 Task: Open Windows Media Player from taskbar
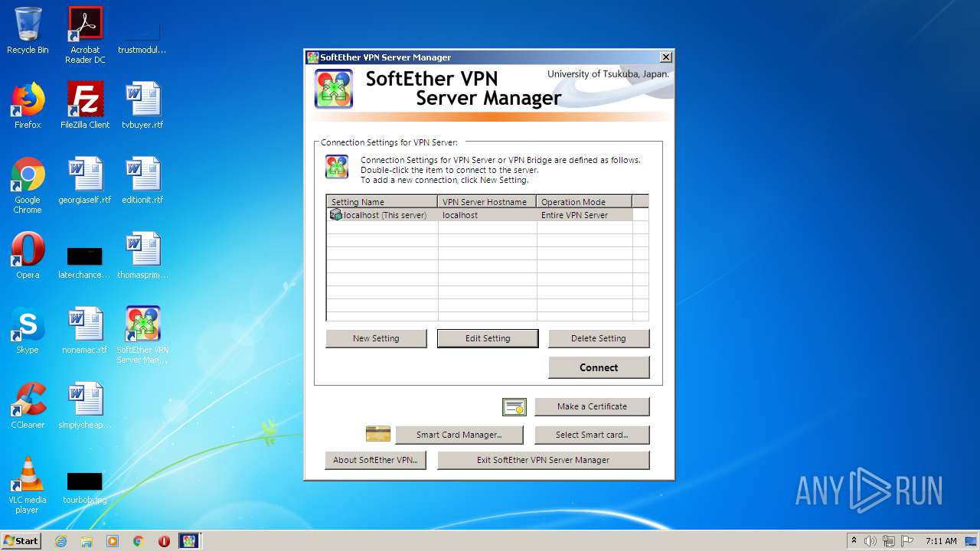[x=113, y=541]
